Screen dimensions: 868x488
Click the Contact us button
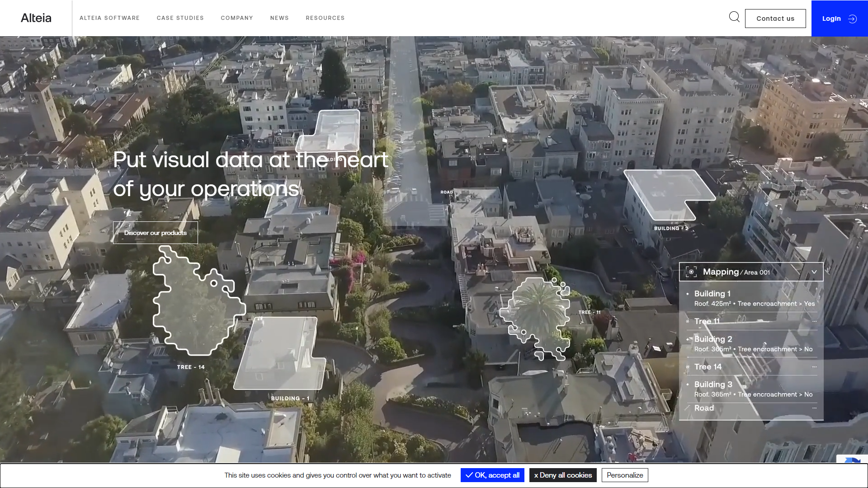(x=775, y=19)
